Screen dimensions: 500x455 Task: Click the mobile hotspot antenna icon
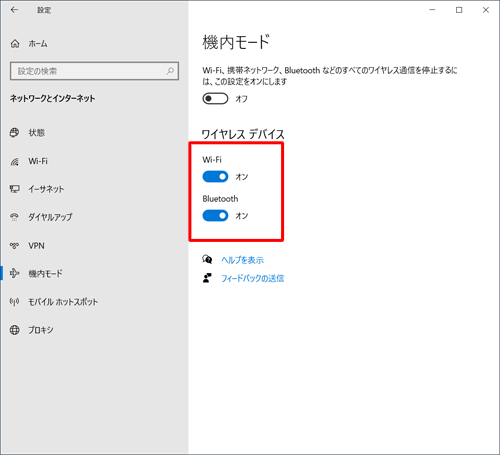click(14, 302)
